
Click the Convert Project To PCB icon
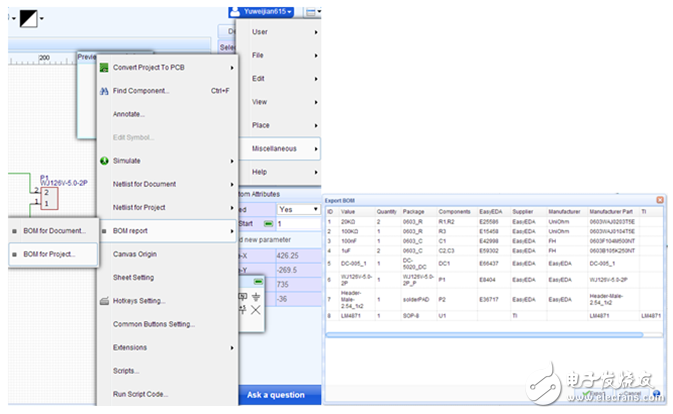click(104, 67)
